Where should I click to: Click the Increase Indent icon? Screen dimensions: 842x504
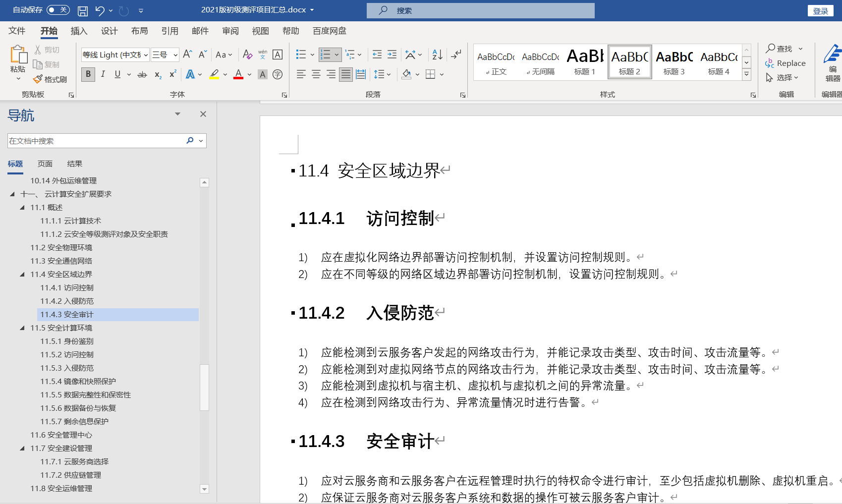pyautogui.click(x=392, y=54)
